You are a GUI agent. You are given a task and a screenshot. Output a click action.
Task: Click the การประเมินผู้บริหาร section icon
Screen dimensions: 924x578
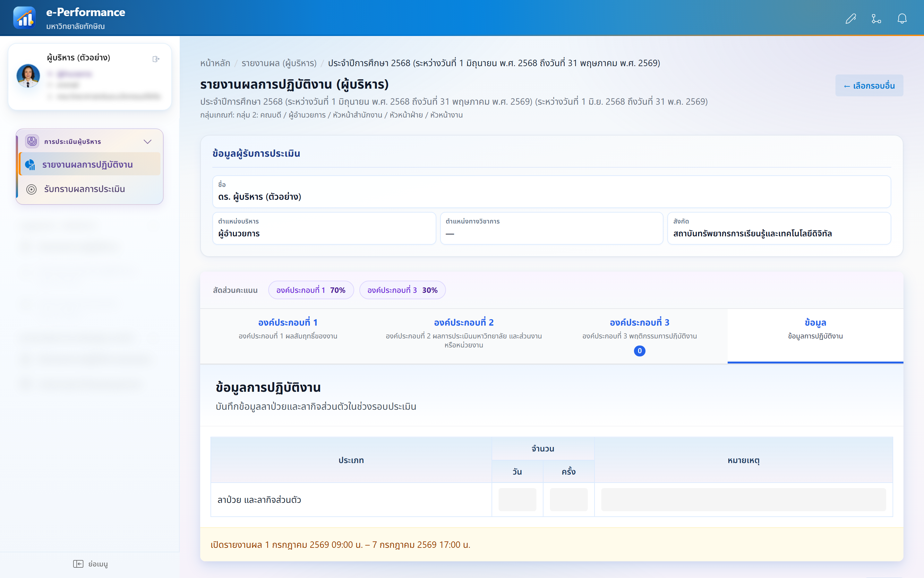[x=32, y=141]
